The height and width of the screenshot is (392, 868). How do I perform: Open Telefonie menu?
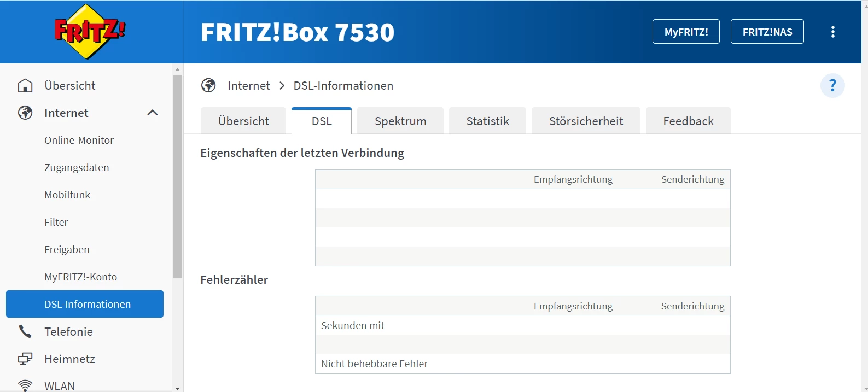point(68,332)
